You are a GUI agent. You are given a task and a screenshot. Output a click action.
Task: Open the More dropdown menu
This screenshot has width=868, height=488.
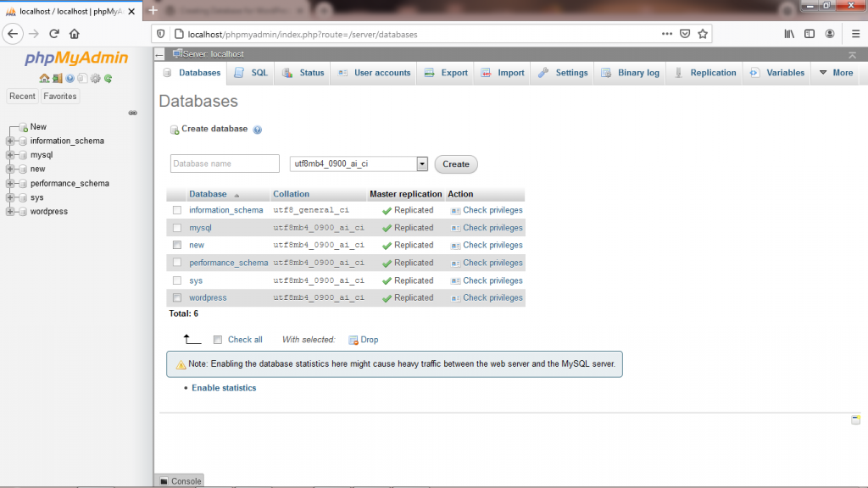pyautogui.click(x=835, y=73)
